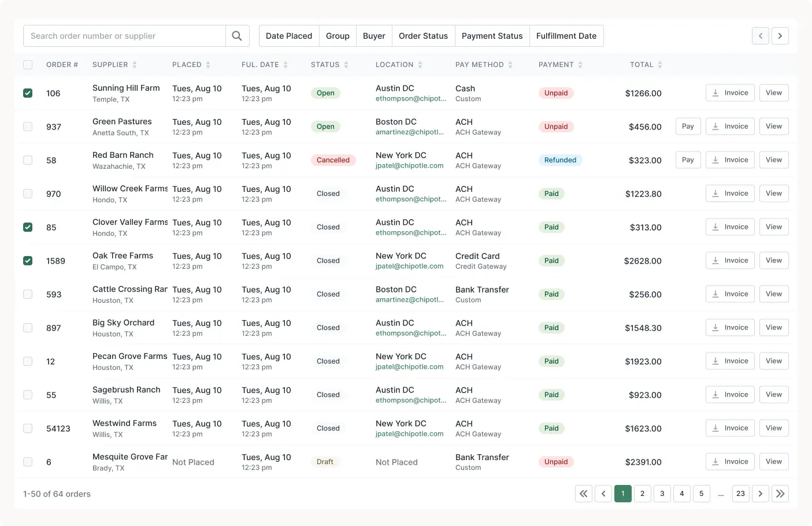
Task: Download invoice for order 106
Action: pyautogui.click(x=730, y=93)
